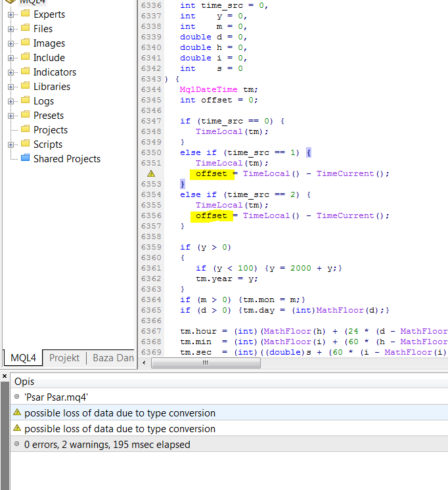448x490 pixels.
Task: Click the Projects folder icon
Action: point(26,129)
